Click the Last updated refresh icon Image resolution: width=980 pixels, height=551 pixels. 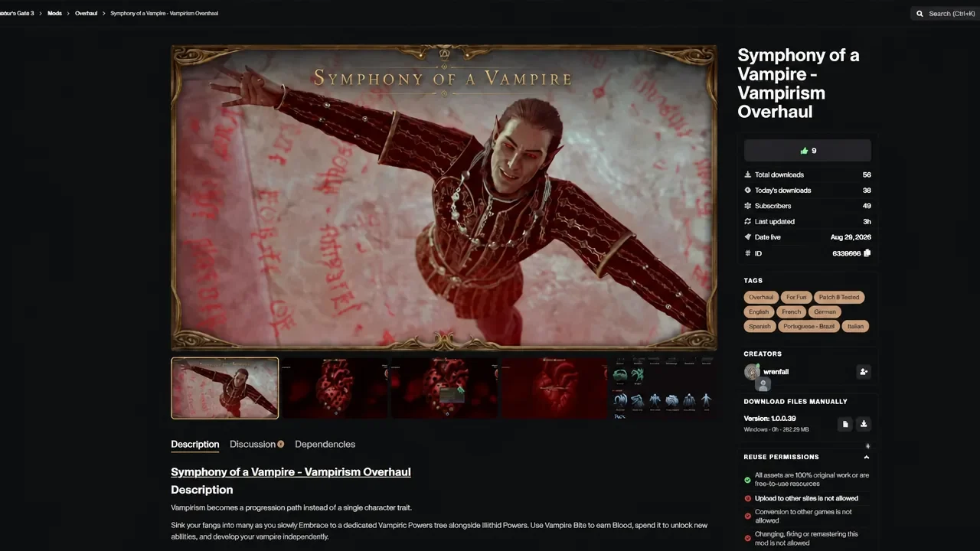(748, 221)
